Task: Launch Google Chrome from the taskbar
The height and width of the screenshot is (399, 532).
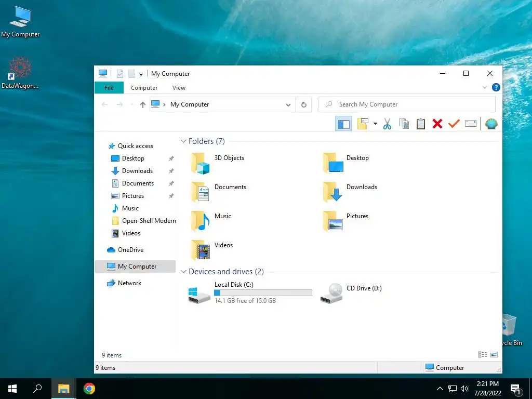Action: click(x=89, y=389)
